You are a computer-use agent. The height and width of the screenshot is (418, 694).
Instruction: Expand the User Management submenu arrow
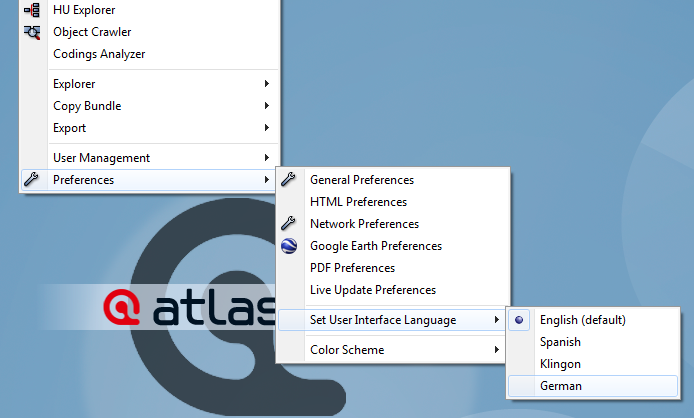(x=266, y=158)
